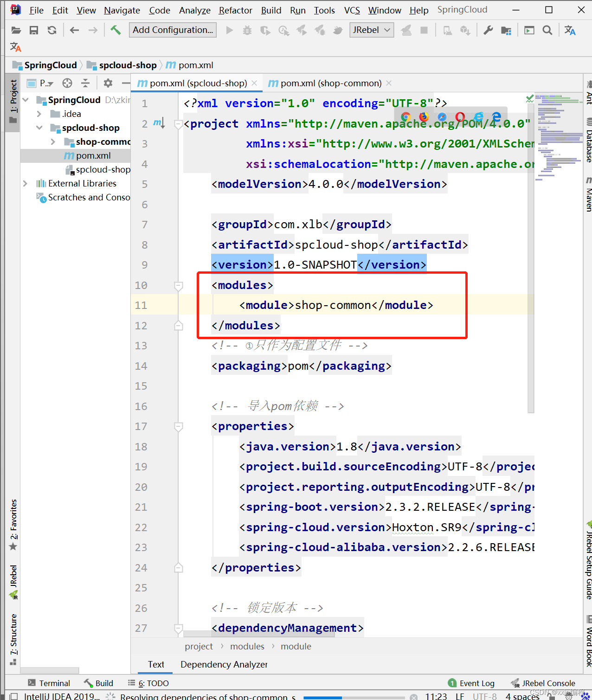This screenshot has height=700, width=592.
Task: Fold the dependencyManagement block at line 27
Action: pyautogui.click(x=179, y=629)
